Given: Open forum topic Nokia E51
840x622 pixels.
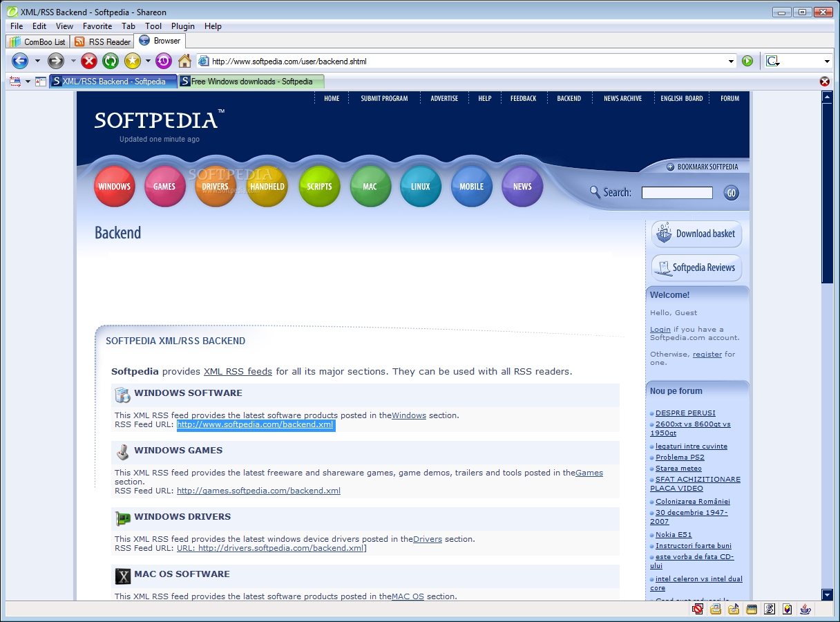Looking at the screenshot, I should [x=674, y=535].
